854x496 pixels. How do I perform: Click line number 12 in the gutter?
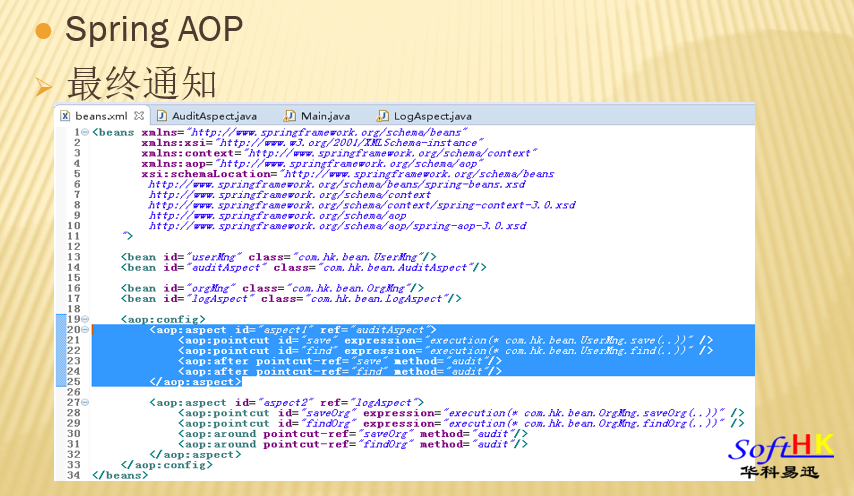click(x=74, y=247)
